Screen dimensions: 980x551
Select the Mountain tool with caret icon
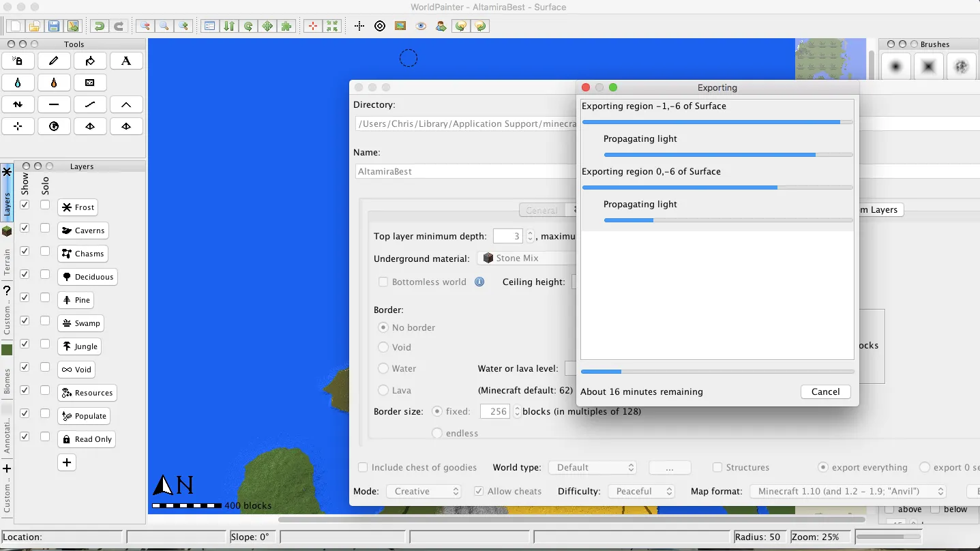tap(126, 104)
